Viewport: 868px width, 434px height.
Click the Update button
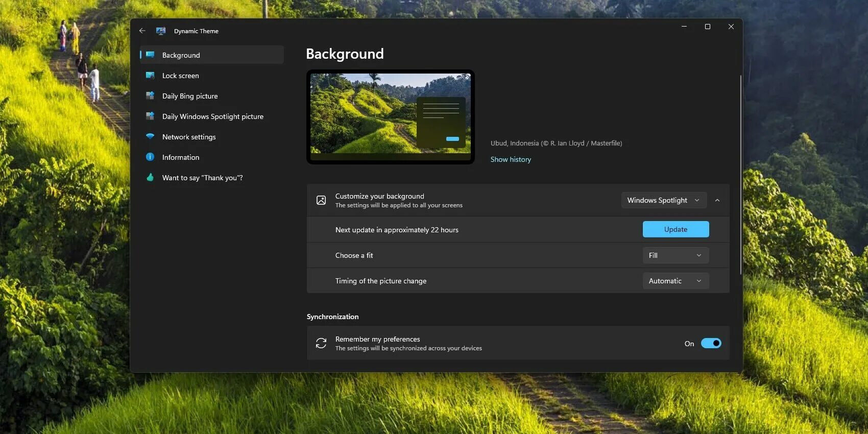click(x=676, y=229)
